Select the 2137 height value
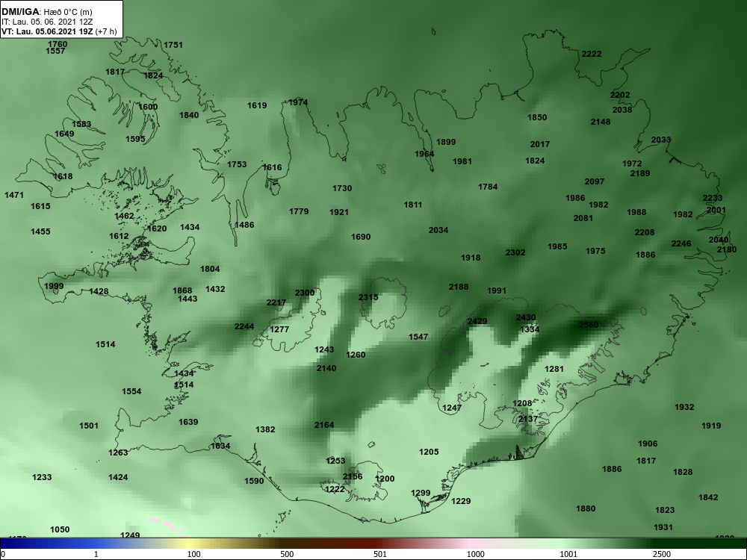This screenshot has height=560, width=747. (528, 419)
